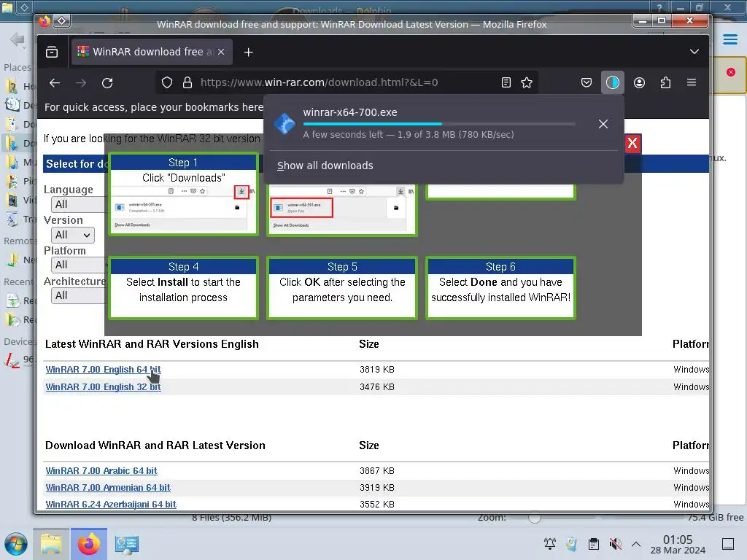Click the 3867 KB size cell
This screenshot has width=747, height=560.
(377, 471)
